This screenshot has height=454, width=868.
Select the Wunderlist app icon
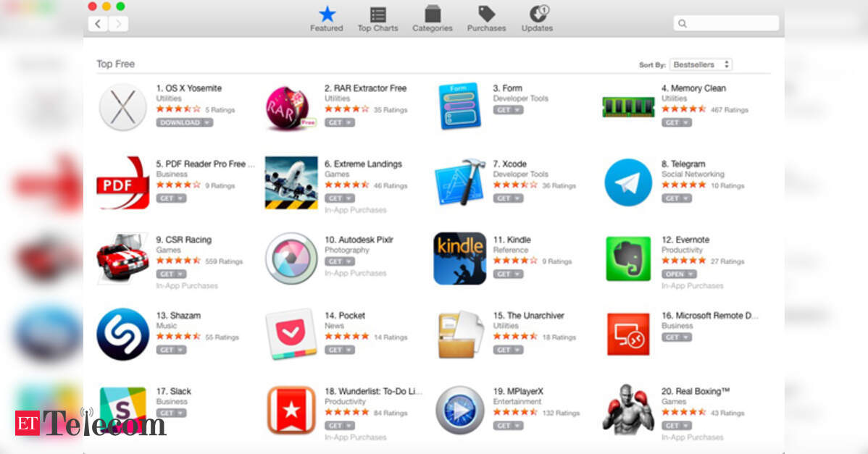(291, 411)
